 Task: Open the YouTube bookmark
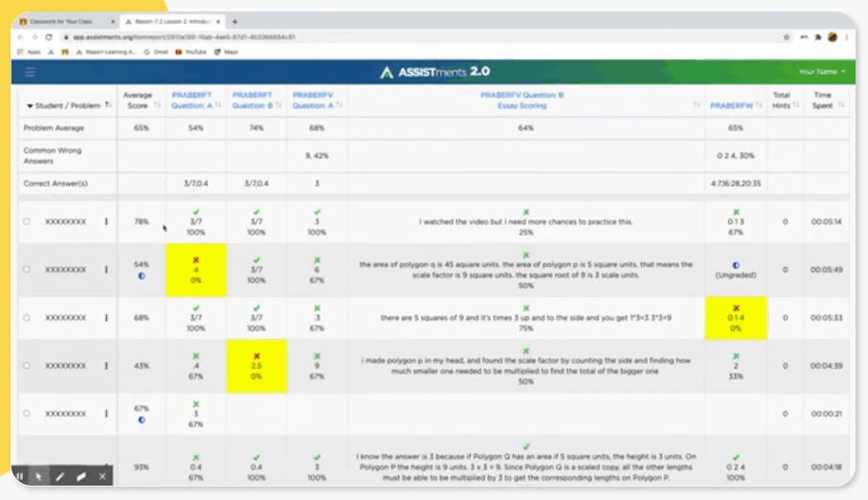click(x=191, y=52)
